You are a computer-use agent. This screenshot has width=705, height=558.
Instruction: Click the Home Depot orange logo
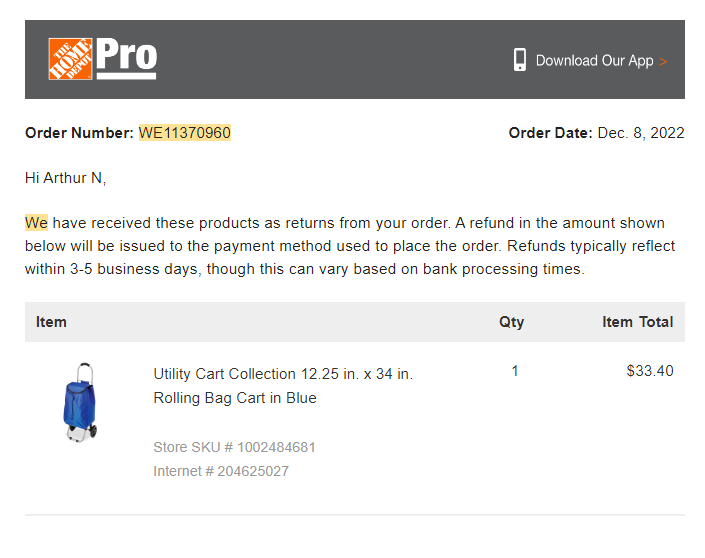click(71, 59)
